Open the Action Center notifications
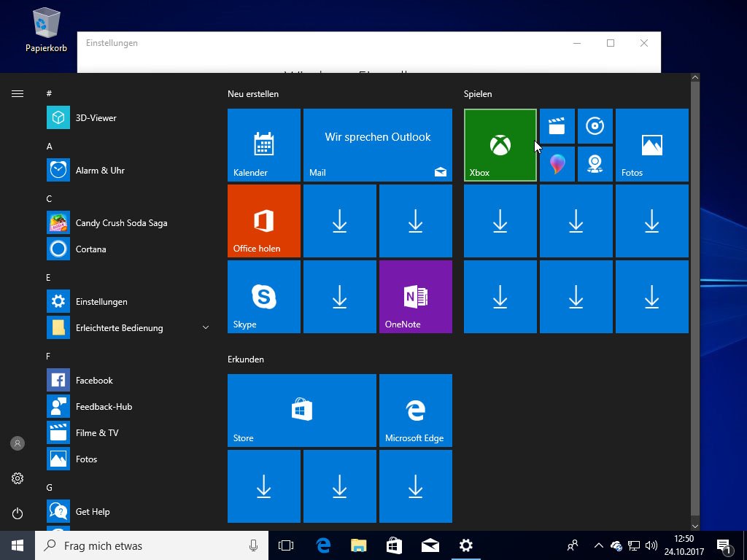The image size is (747, 560). click(x=724, y=545)
